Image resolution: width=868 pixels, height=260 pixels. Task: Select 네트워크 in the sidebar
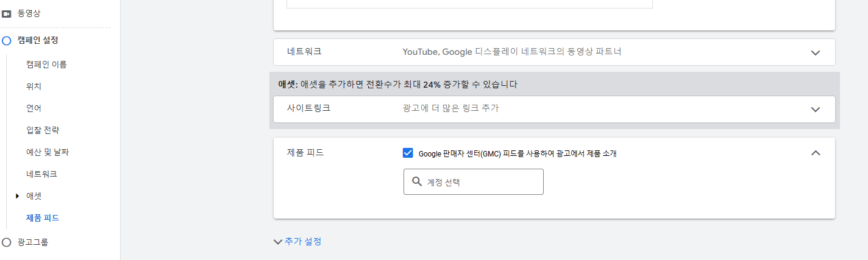pyautogui.click(x=41, y=174)
